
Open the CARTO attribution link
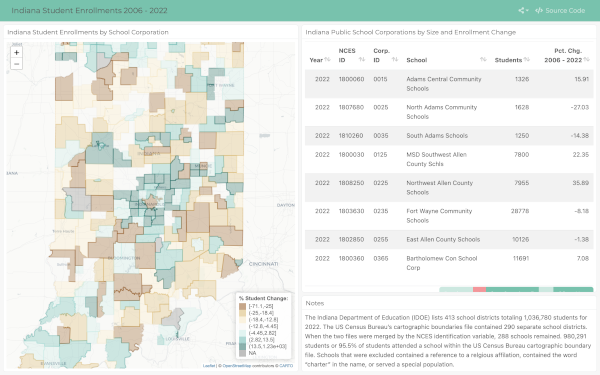pyautogui.click(x=286, y=366)
